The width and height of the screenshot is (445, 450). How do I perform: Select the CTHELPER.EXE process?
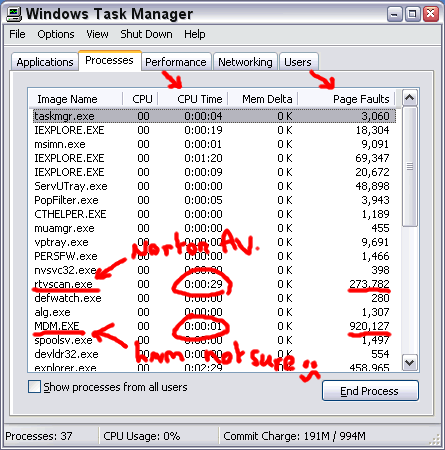214,214
